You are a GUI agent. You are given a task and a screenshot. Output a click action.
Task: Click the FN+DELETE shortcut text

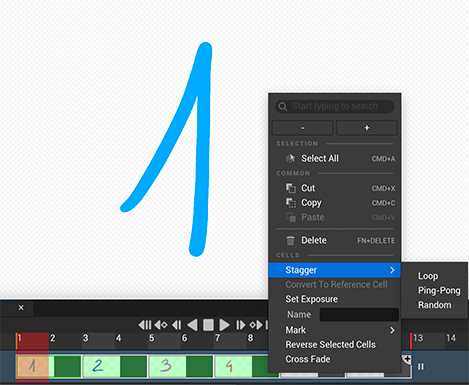[x=376, y=241]
